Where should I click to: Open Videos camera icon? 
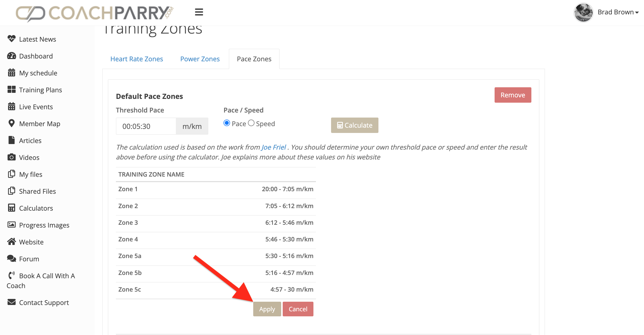11,157
